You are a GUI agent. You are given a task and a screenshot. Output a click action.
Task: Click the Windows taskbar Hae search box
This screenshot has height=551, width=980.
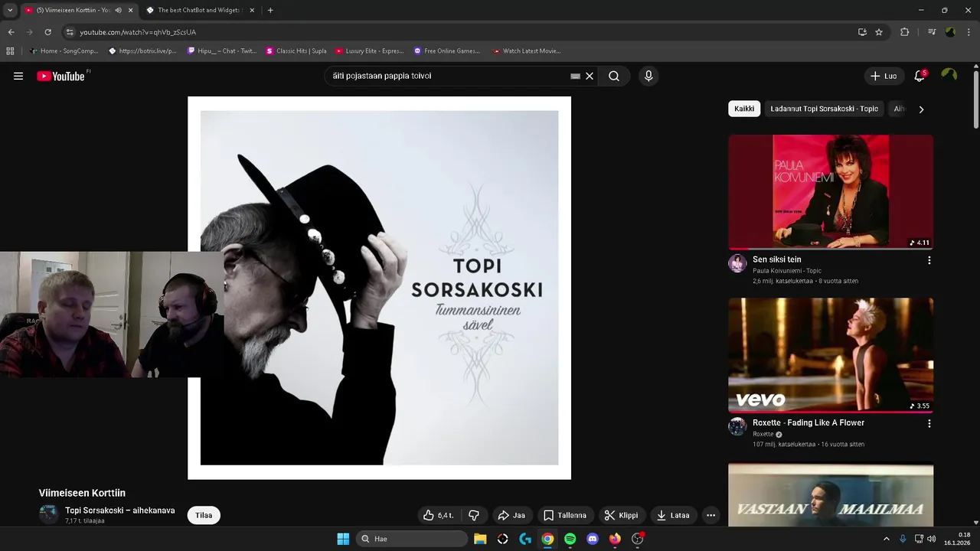(x=412, y=539)
